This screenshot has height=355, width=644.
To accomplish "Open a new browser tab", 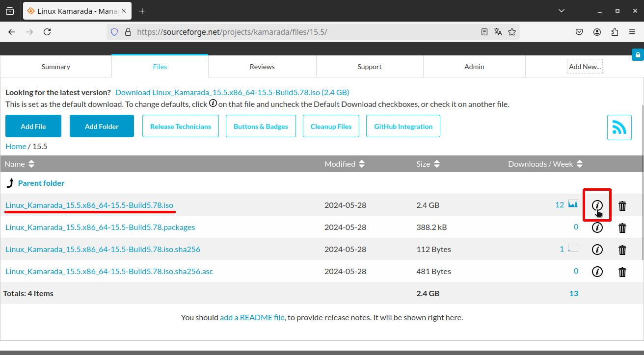I will (142, 11).
